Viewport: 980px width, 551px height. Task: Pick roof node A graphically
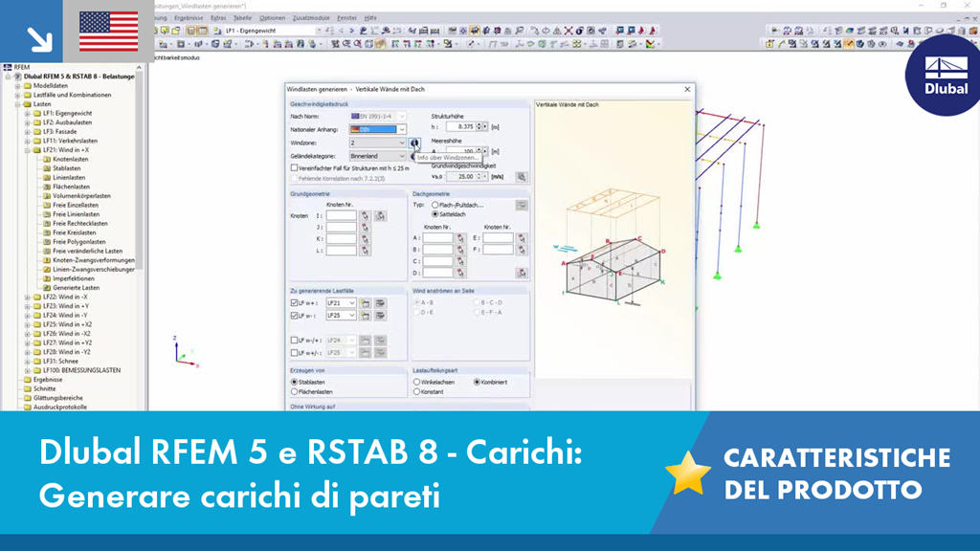460,238
